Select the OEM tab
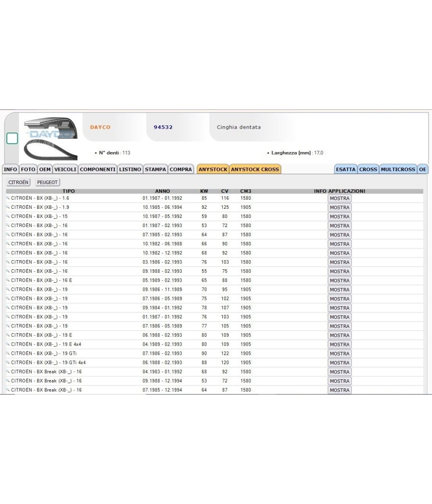Image resolution: width=432 pixels, height=504 pixels. click(45, 169)
